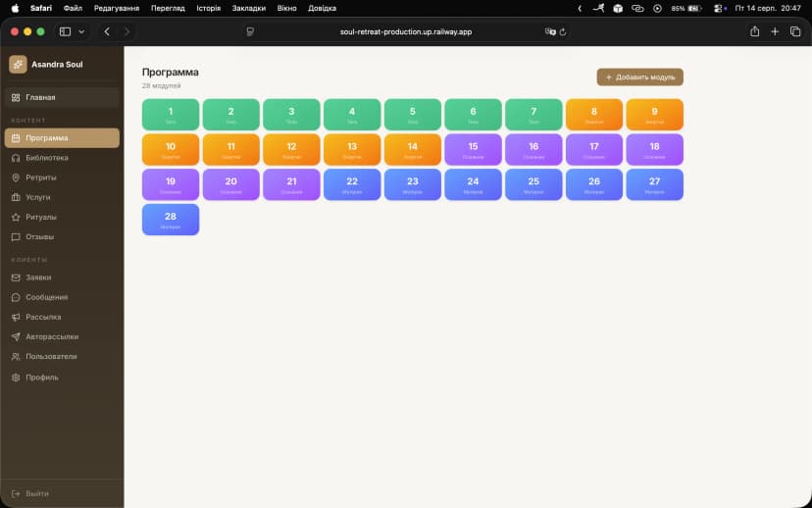
Task: Go back with Safari back arrow
Action: pyautogui.click(x=107, y=31)
